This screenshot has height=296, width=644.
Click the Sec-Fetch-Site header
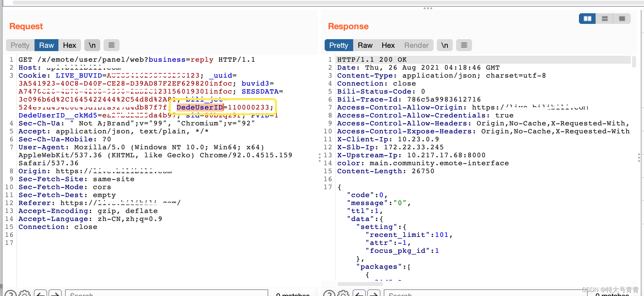click(76, 179)
